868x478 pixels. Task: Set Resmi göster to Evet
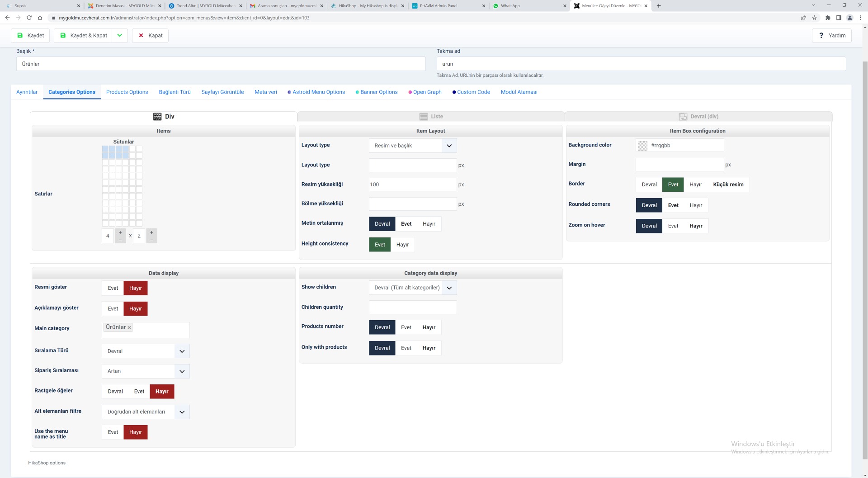coord(113,288)
